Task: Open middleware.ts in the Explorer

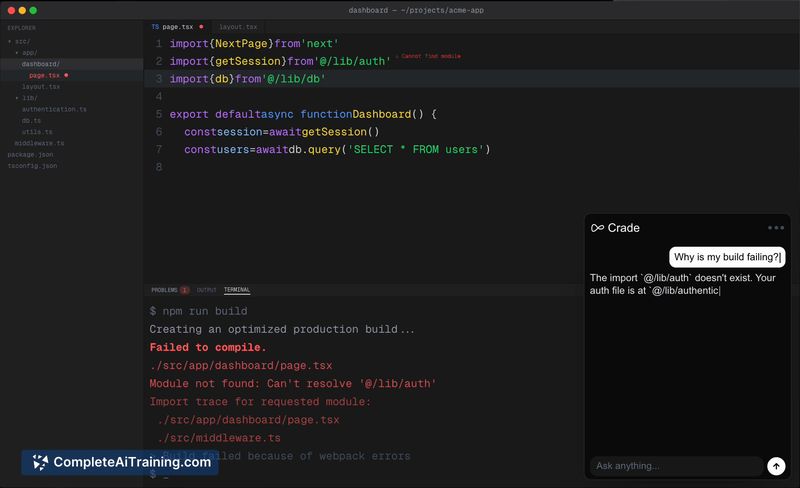Action: coord(39,143)
